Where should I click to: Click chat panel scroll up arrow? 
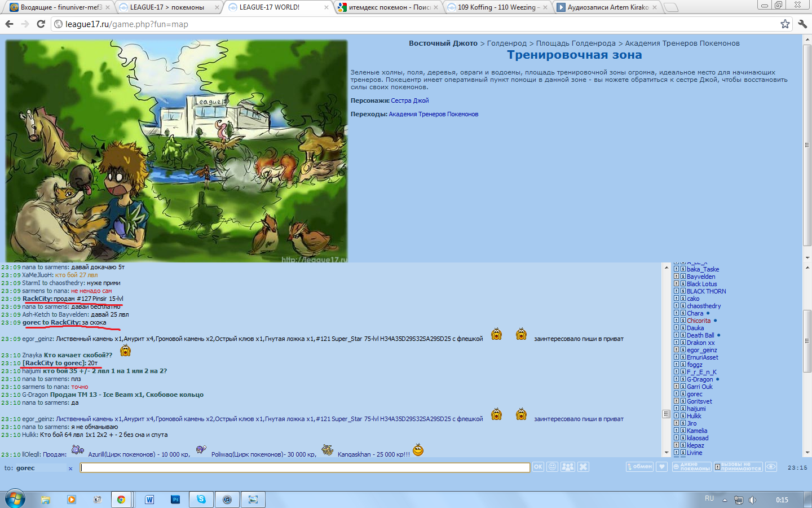666,267
